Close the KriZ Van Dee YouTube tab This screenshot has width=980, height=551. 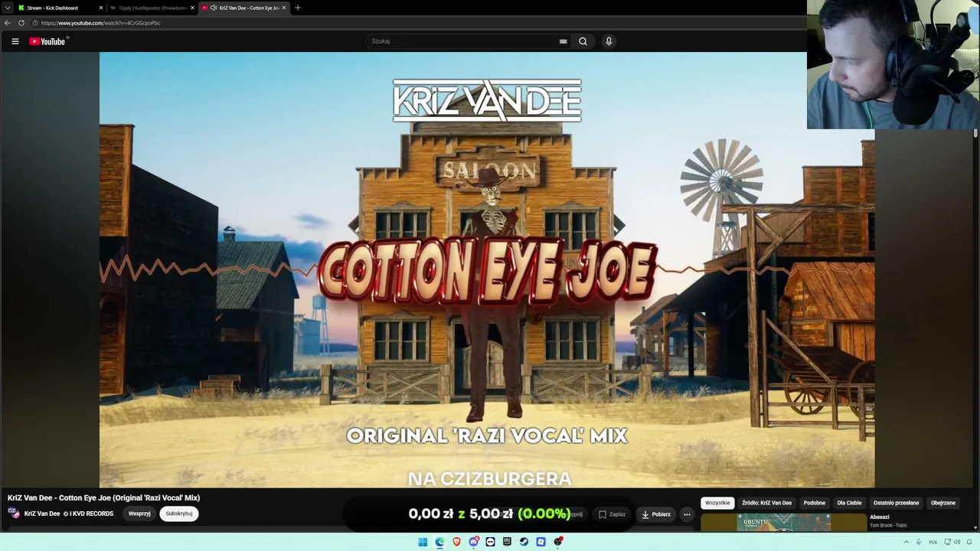click(x=284, y=8)
